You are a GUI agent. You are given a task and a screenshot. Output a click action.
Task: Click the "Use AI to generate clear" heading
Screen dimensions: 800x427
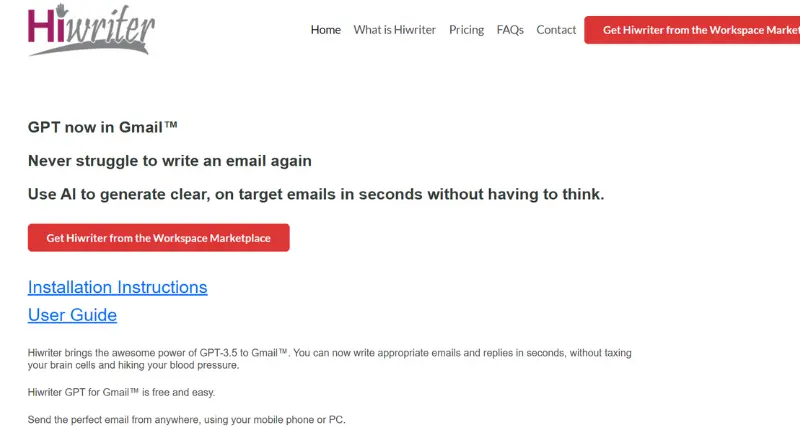click(x=316, y=194)
